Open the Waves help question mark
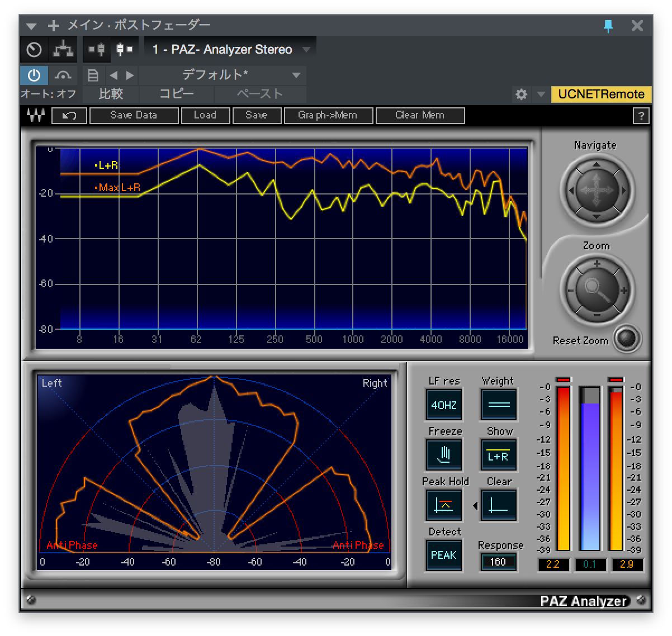The width and height of the screenshot is (672, 636). point(641,116)
